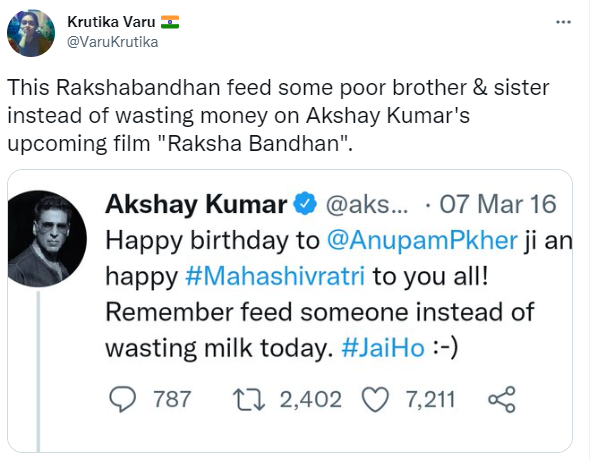Click the share icon on the quoted tweet

pyautogui.click(x=501, y=399)
